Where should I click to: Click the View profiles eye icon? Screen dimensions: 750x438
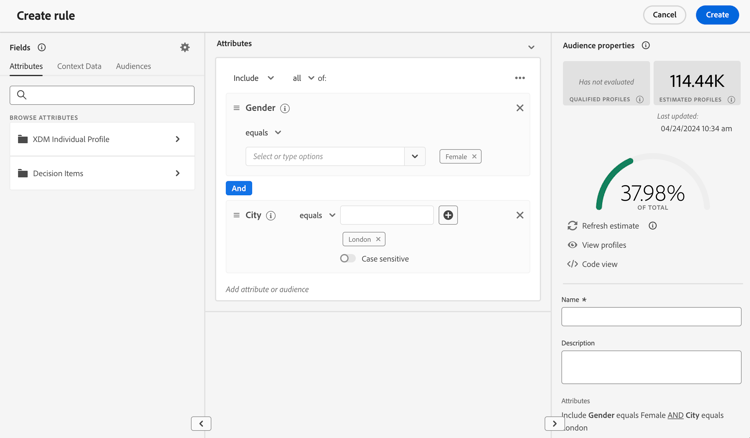[572, 245]
